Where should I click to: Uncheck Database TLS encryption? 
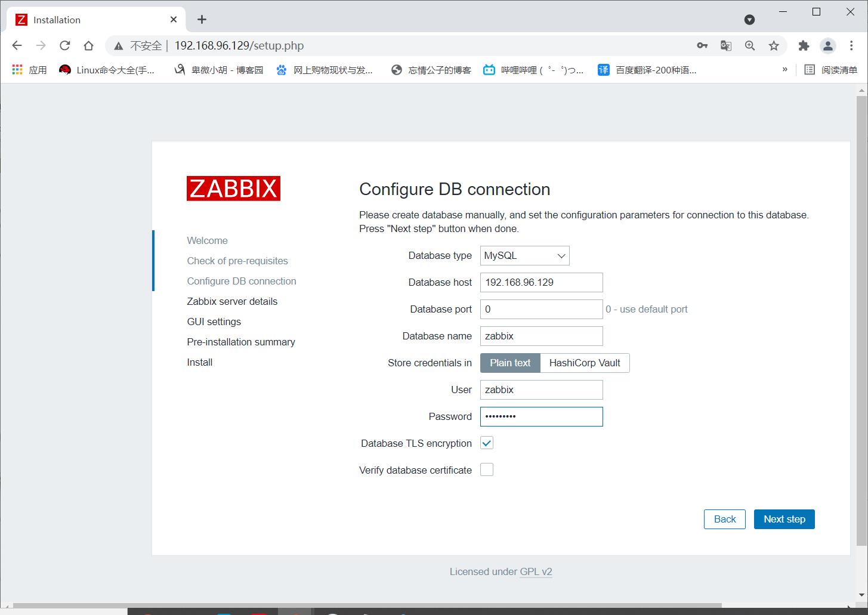pos(487,443)
